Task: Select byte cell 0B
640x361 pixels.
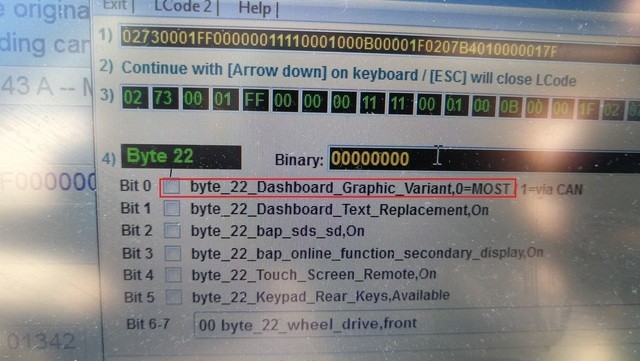Action: click(x=510, y=107)
